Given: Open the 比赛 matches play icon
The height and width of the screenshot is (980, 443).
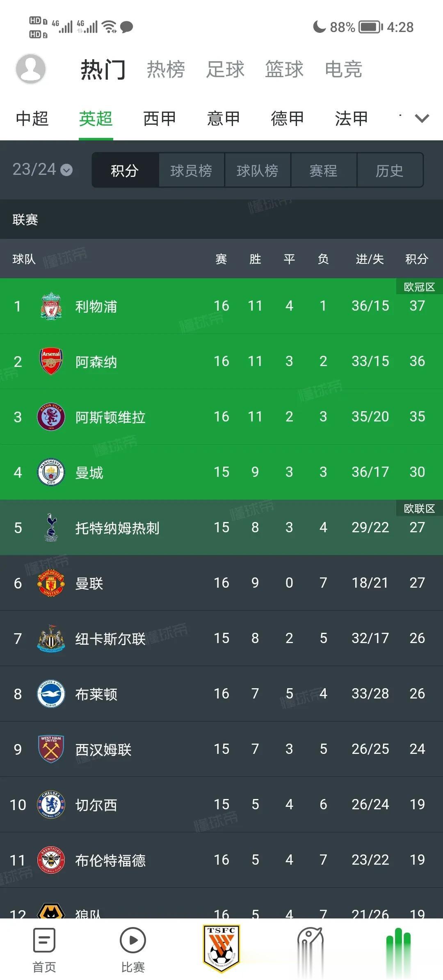Looking at the screenshot, I should click(x=132, y=940).
